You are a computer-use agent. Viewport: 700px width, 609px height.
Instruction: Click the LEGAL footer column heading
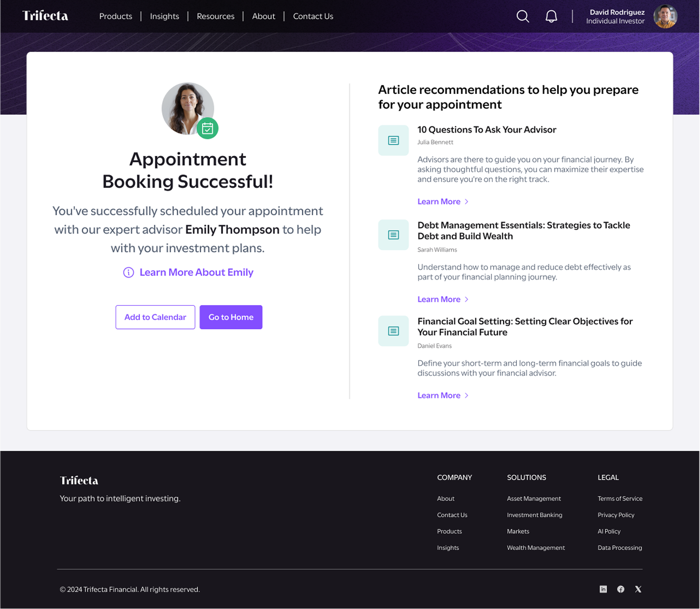point(608,477)
